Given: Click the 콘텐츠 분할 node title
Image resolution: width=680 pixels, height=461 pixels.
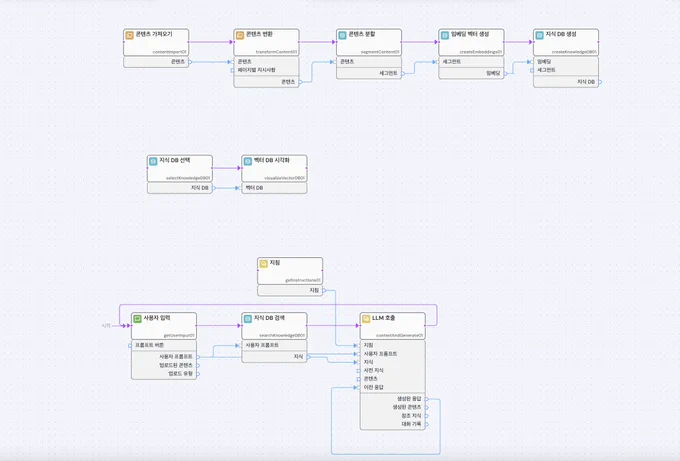Looking at the screenshot, I should (362, 34).
